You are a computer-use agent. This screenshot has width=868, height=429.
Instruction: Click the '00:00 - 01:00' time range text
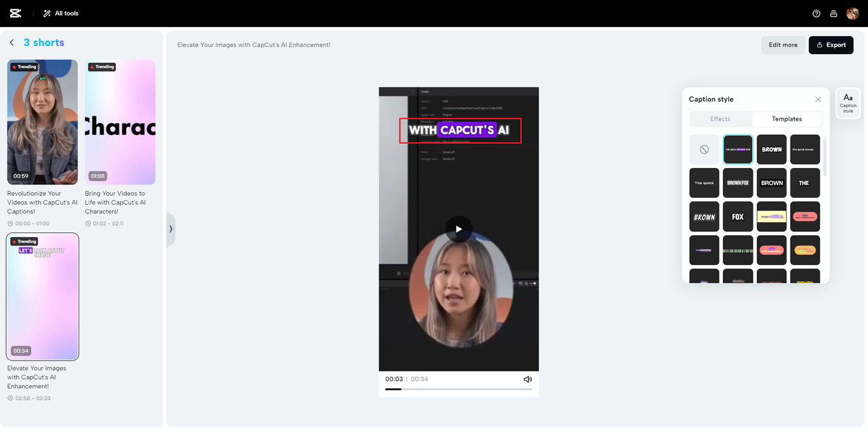click(x=32, y=224)
